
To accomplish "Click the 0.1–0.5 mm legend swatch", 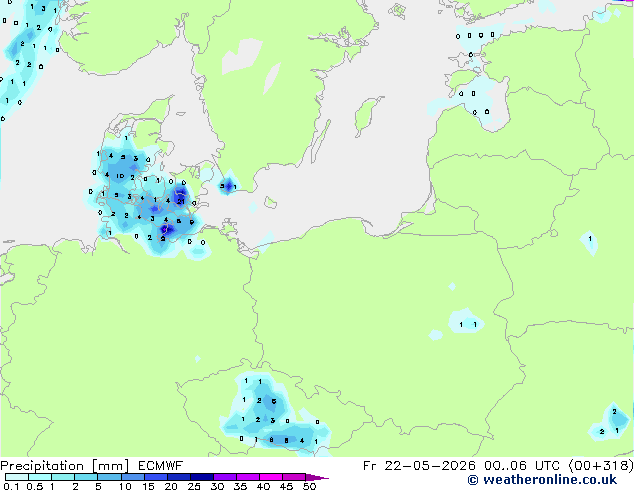I will (17, 477).
